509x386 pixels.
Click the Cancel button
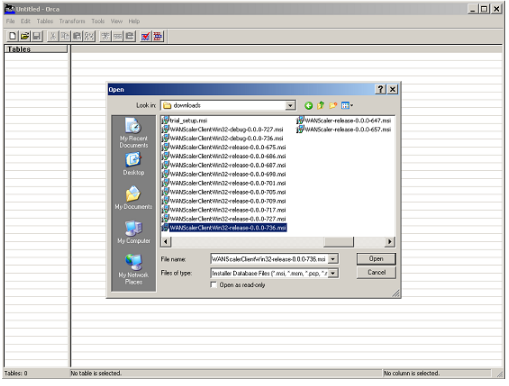pos(376,273)
